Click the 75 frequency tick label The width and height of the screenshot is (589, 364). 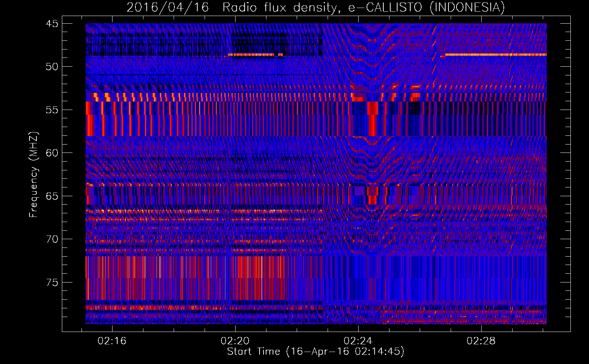click(x=52, y=282)
